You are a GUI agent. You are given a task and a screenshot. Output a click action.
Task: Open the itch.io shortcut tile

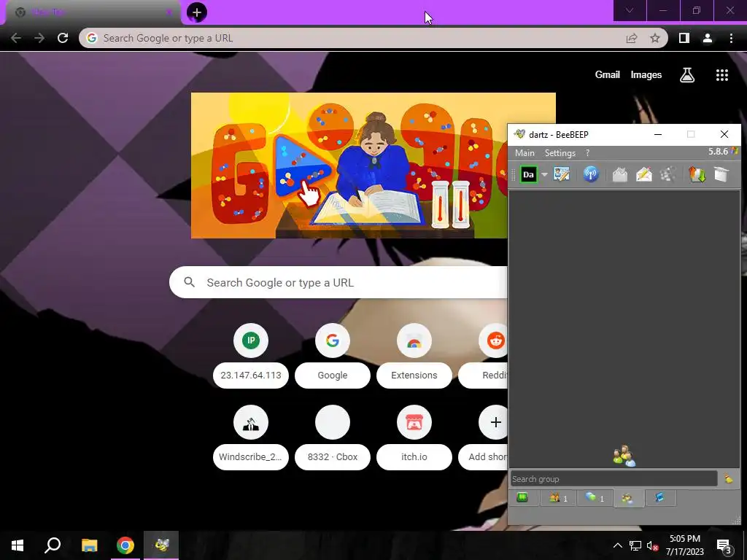414,438
